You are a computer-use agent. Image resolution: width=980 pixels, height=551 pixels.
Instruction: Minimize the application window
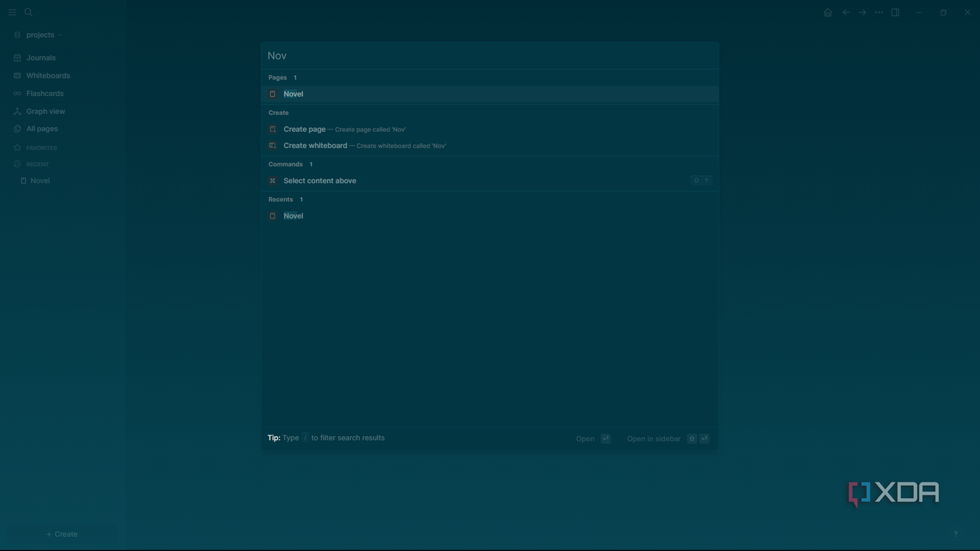919,12
